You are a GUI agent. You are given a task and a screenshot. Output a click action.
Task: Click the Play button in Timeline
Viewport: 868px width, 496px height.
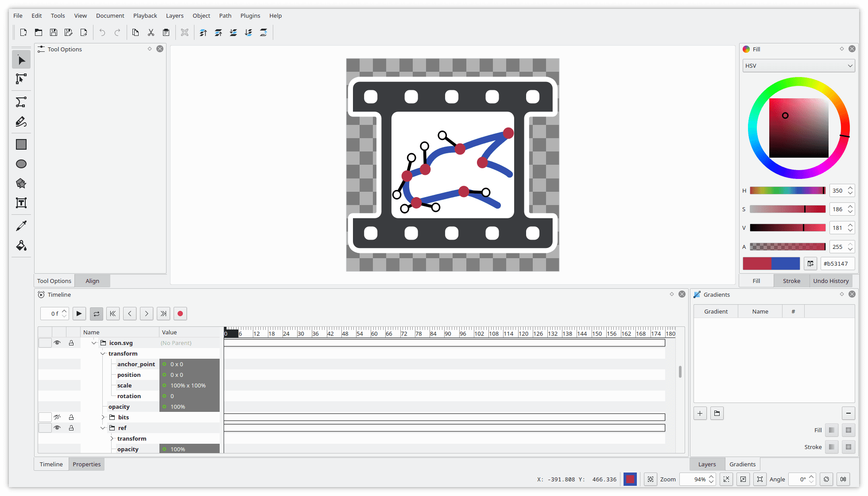(78, 313)
